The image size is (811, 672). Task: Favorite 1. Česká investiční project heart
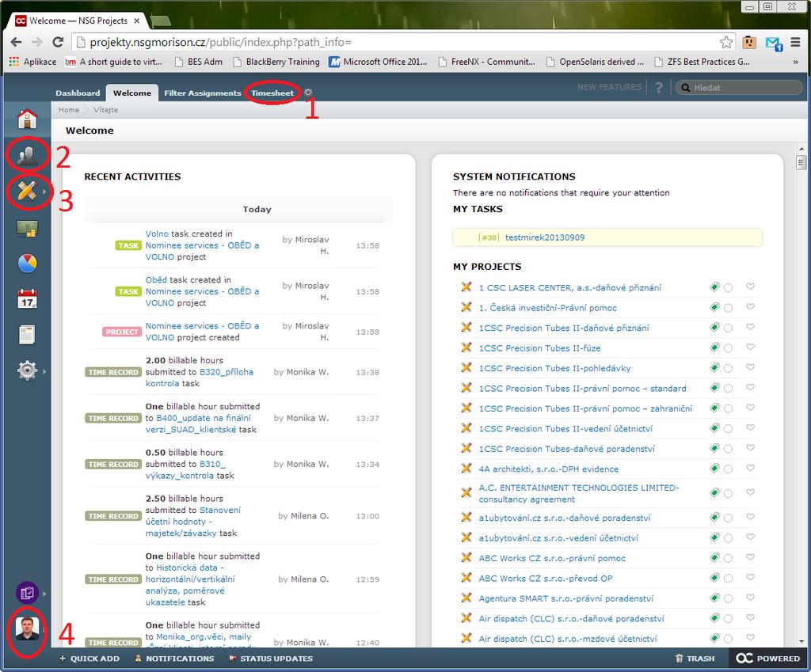(x=751, y=306)
